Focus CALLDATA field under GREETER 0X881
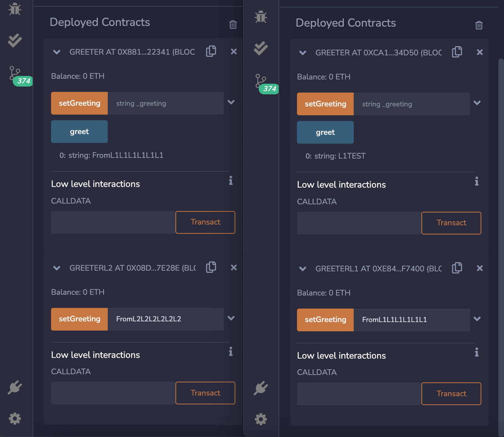Viewport: 504px width, 437px height. (x=113, y=222)
